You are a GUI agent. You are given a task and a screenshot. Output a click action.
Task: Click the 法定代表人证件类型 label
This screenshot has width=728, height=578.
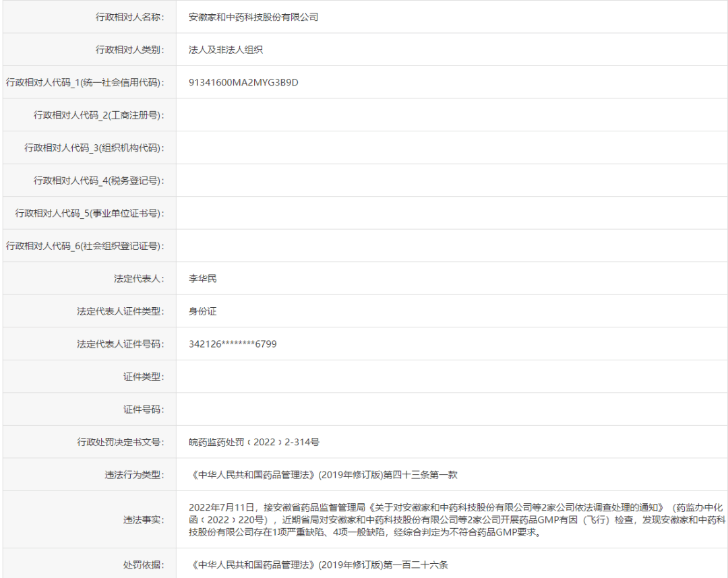pos(120,311)
